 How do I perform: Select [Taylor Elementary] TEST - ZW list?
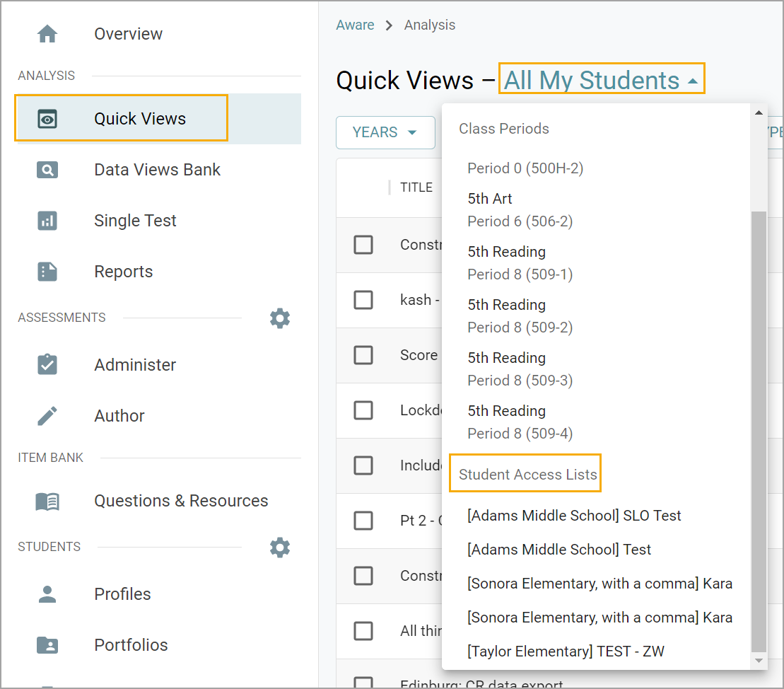pyautogui.click(x=566, y=652)
